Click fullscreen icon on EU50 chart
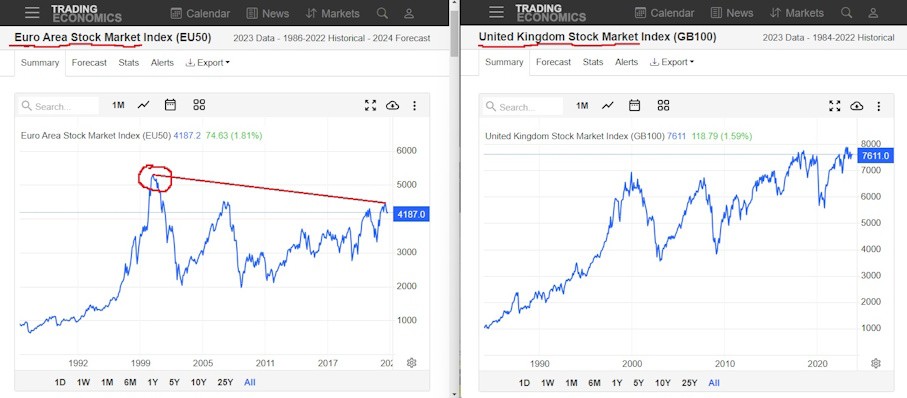Image resolution: width=907 pixels, height=398 pixels. (370, 105)
